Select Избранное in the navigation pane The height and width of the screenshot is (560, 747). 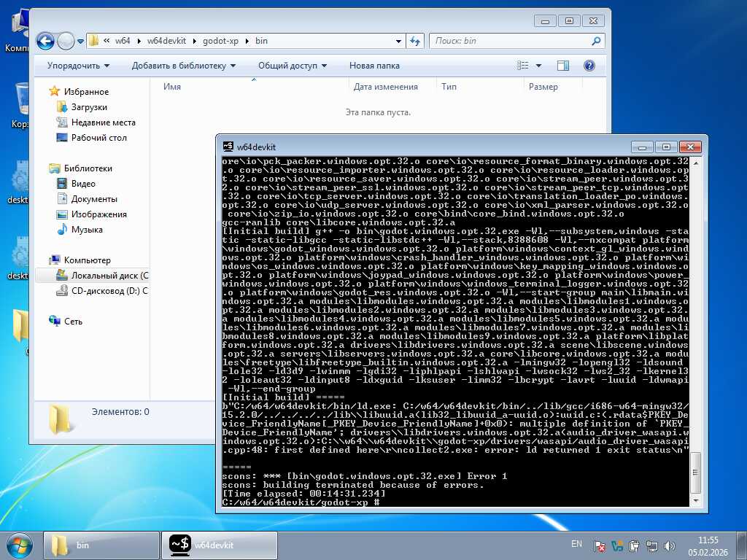pos(86,92)
